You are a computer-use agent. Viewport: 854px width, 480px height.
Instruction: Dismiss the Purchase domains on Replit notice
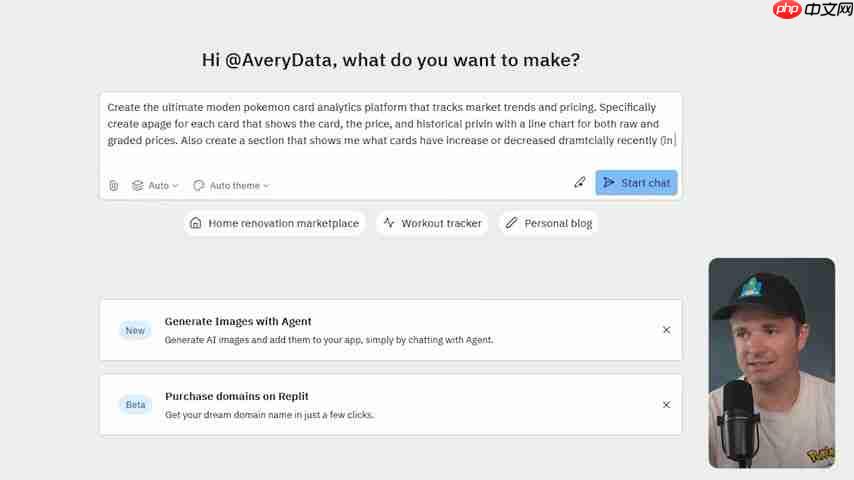click(666, 405)
